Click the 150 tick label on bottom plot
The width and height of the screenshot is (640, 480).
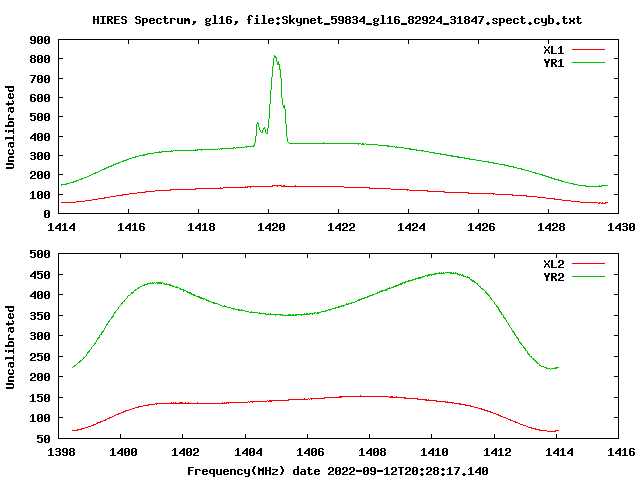40,398
